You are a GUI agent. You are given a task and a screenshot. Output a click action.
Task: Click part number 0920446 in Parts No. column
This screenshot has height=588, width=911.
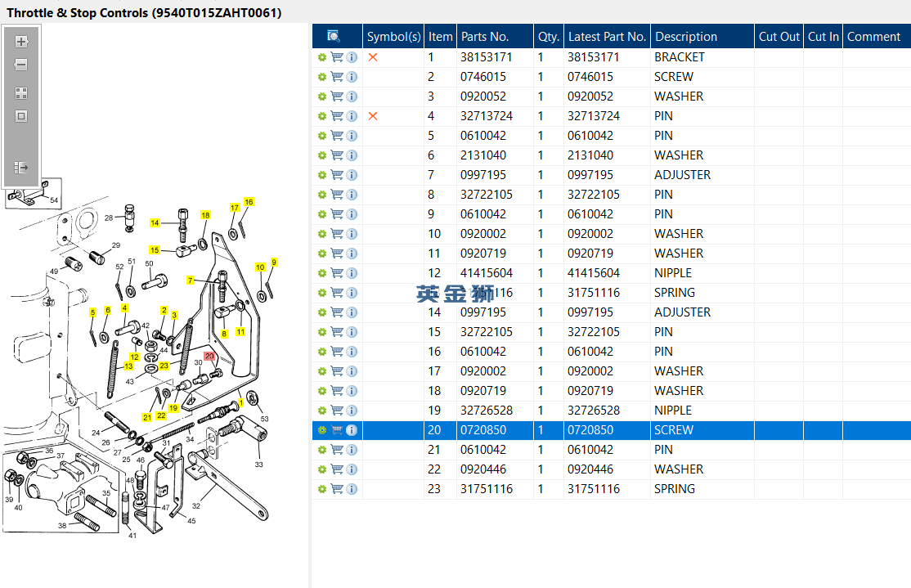[483, 469]
